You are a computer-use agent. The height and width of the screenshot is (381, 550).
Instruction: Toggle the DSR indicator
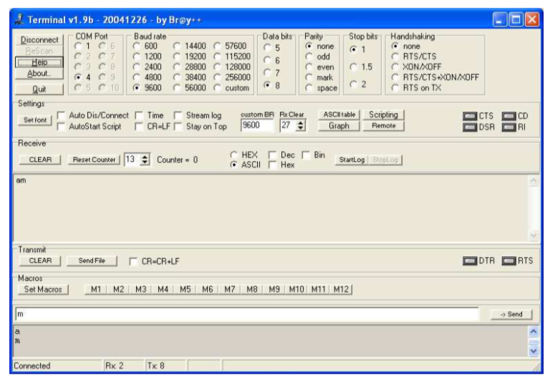coord(470,127)
